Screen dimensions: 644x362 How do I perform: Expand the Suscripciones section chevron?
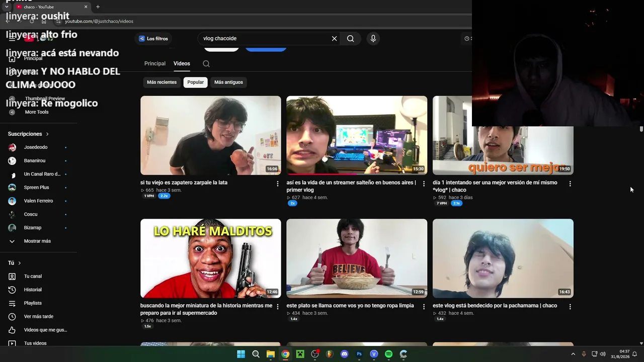click(47, 134)
